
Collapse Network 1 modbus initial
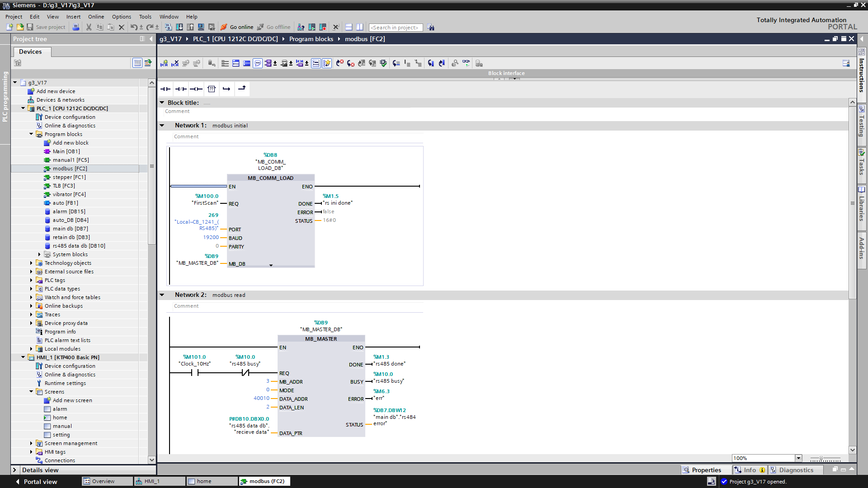pos(162,126)
